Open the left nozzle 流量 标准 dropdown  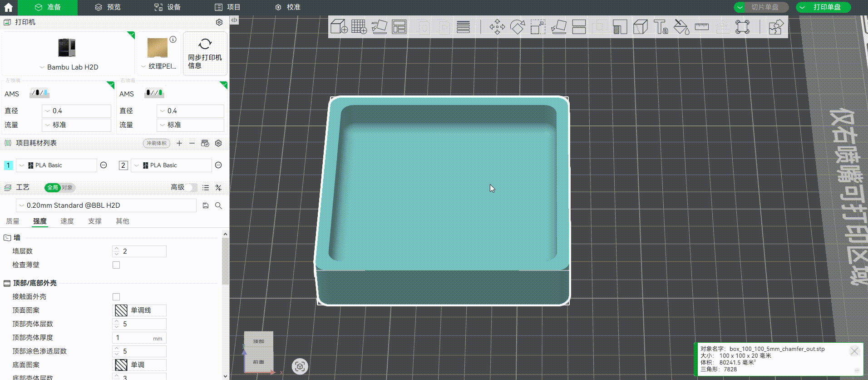coord(76,125)
